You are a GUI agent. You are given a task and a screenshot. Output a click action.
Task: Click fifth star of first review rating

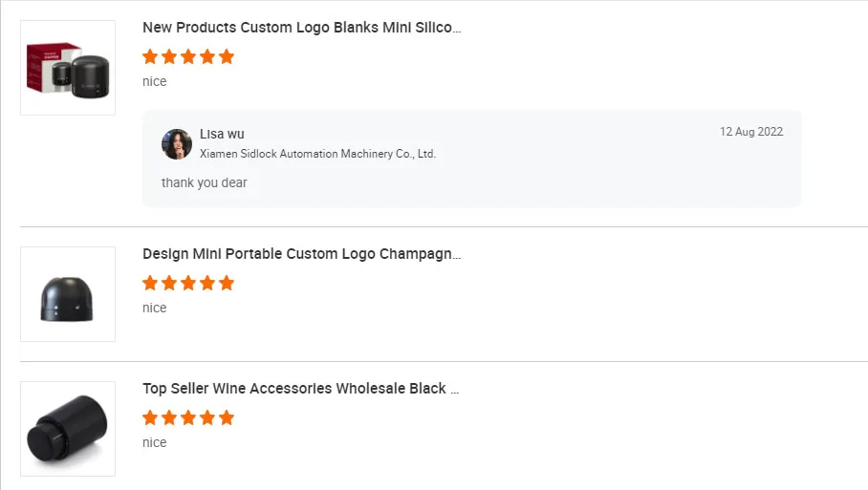[x=227, y=56]
